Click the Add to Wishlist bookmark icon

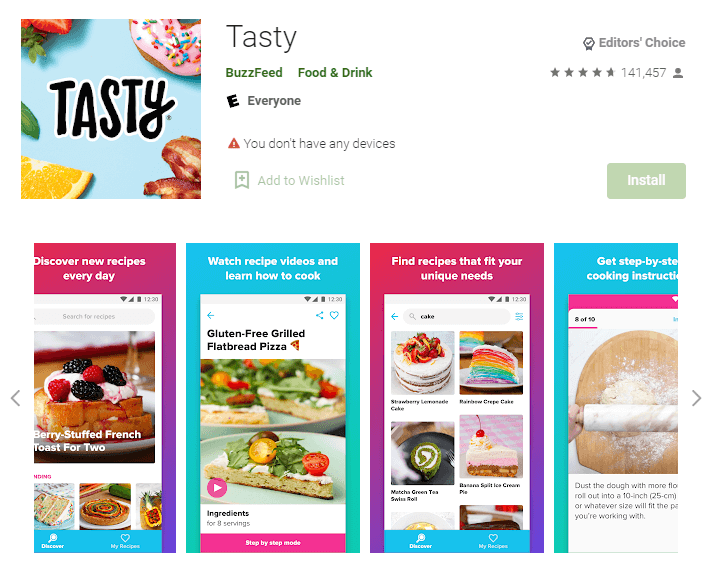(242, 180)
